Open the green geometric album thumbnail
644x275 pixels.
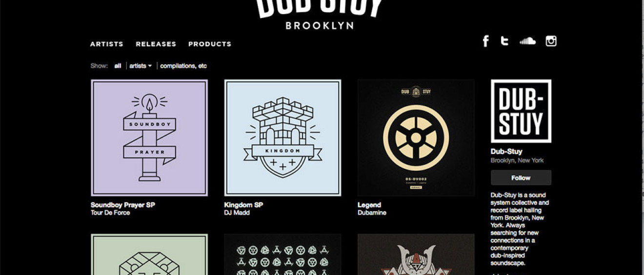pos(149,255)
